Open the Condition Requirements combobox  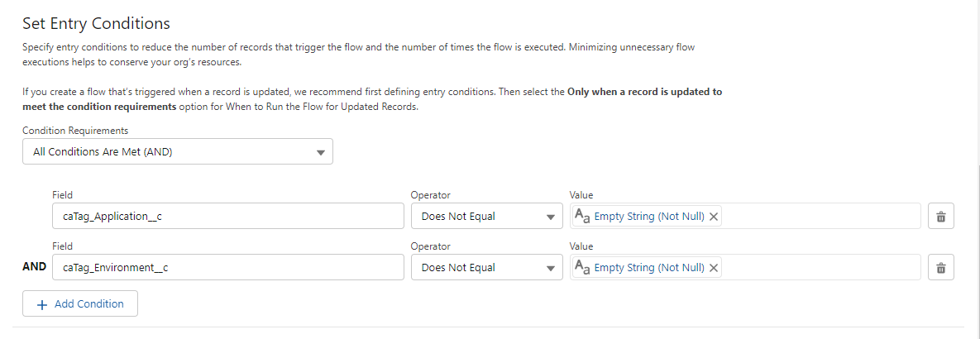(x=178, y=151)
